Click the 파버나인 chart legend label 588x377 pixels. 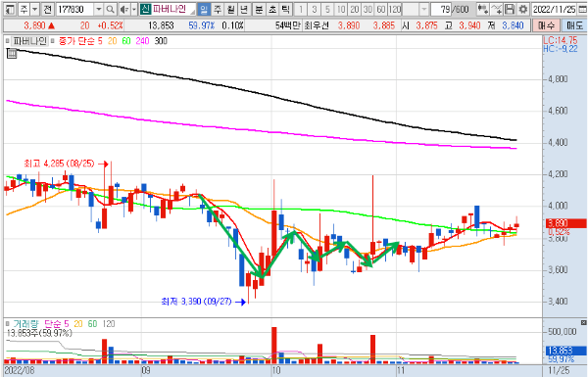30,41
